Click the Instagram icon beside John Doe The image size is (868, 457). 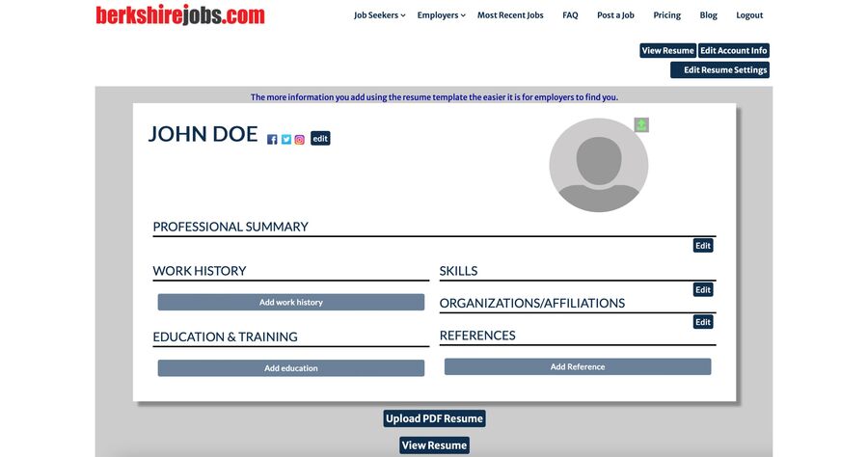click(x=300, y=140)
